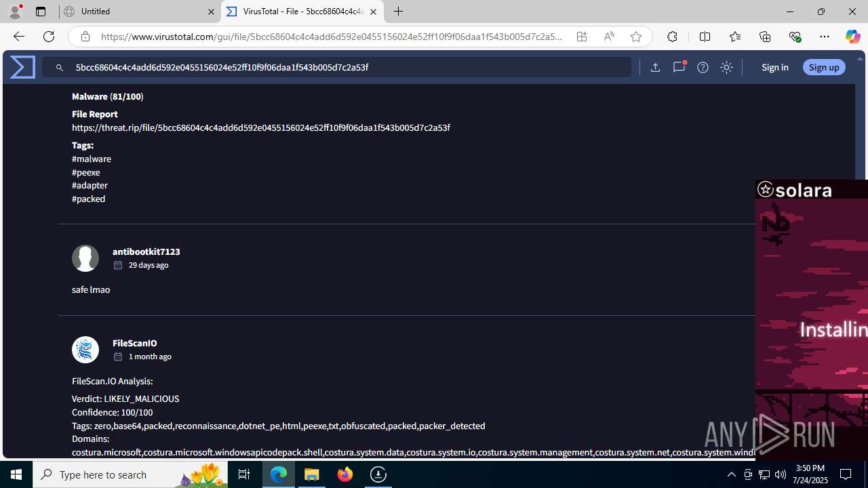Click the search magnifier icon in VirusTotal bar
This screenshot has height=488, width=868.
coord(60,68)
